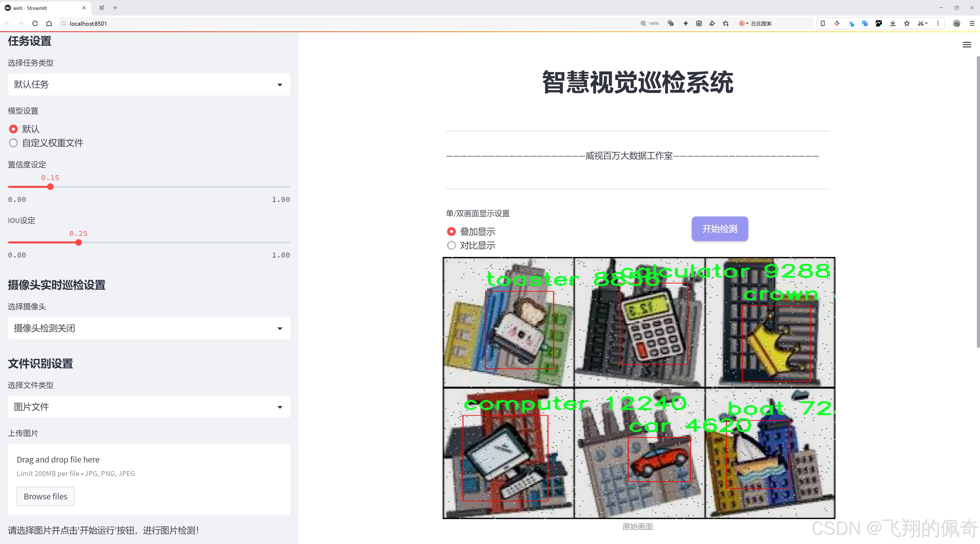This screenshot has height=544, width=980.
Task: Click the translate icon near the zoom level
Action: 671,23
